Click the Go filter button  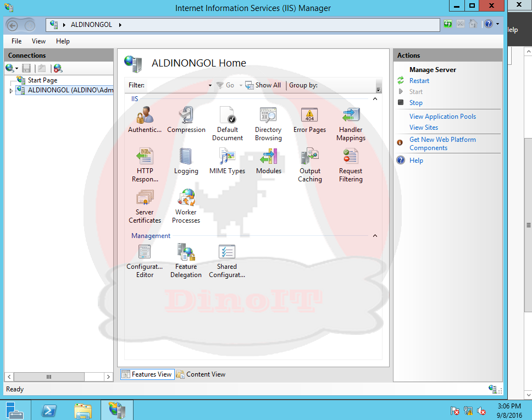point(225,85)
